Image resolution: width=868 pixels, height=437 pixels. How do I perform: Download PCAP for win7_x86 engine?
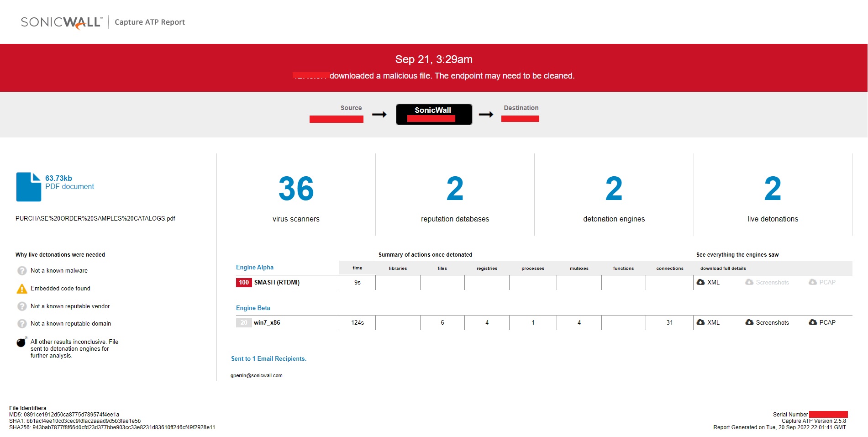tap(822, 322)
